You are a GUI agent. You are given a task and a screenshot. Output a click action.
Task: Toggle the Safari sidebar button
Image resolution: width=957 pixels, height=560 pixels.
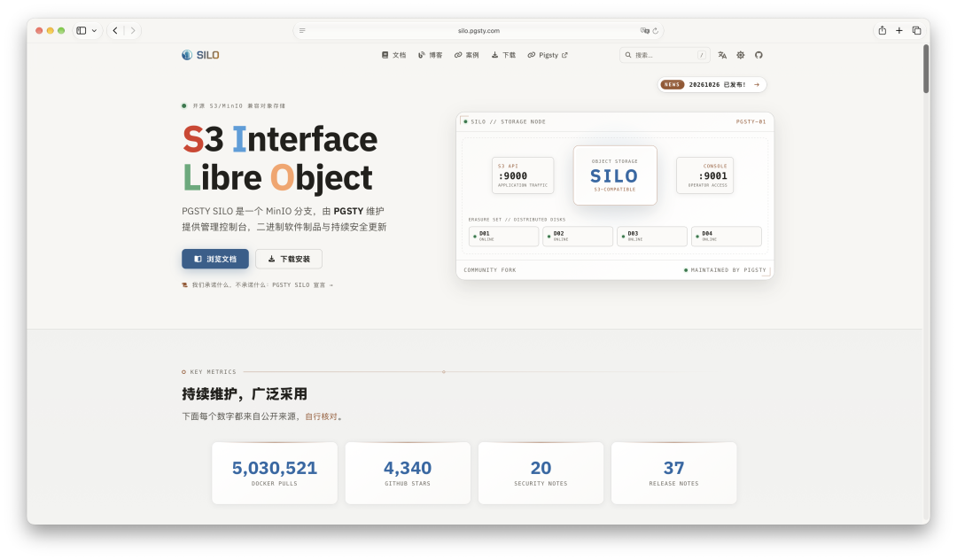click(x=82, y=30)
